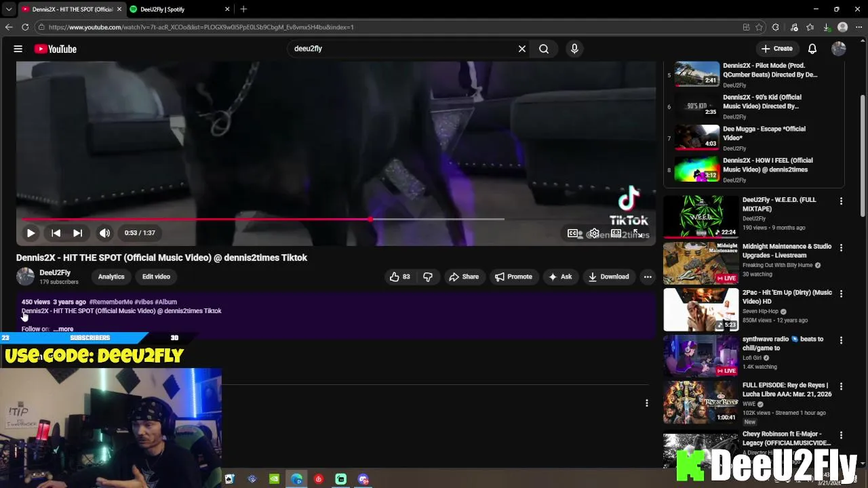Skip to previous video in playlist
The image size is (868, 488).
[x=56, y=232]
